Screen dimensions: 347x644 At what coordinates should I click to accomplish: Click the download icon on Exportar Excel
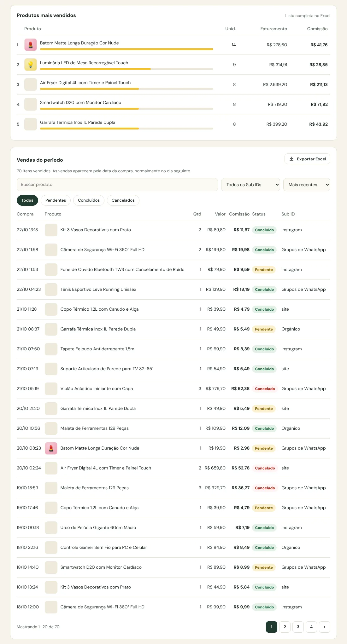(291, 159)
